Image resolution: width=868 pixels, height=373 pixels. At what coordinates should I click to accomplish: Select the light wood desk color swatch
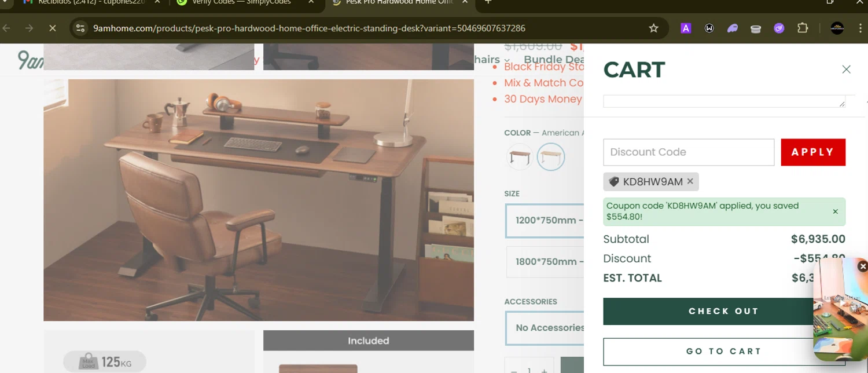(550, 157)
